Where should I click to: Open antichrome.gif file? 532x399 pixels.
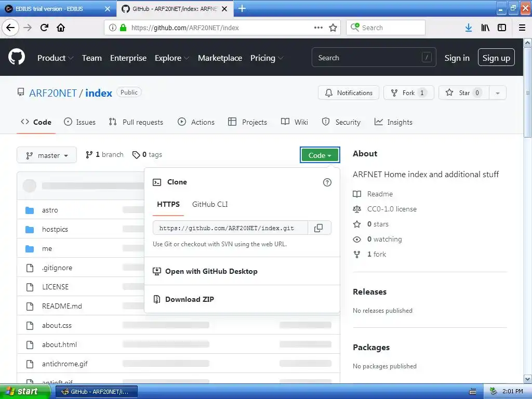pos(65,364)
